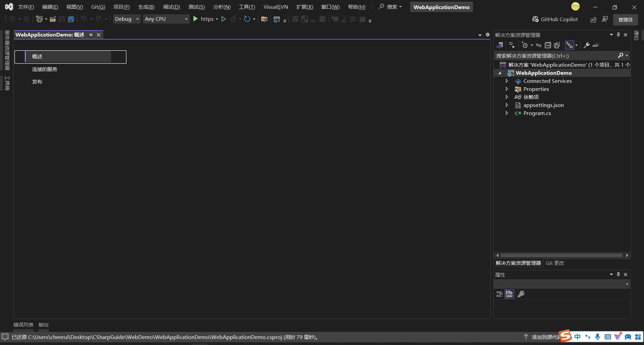The image size is (644, 345).
Task: Select 连接的服务 in overview sidebar
Action: click(45, 69)
